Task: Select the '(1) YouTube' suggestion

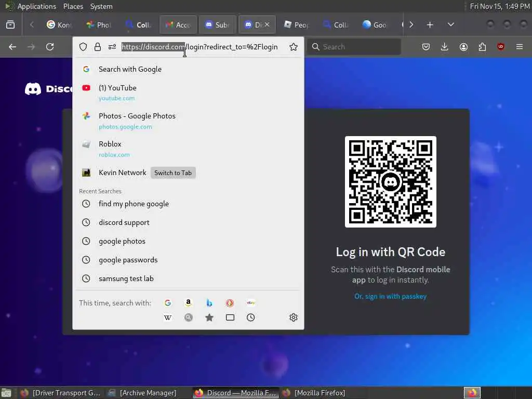Action: [188, 92]
